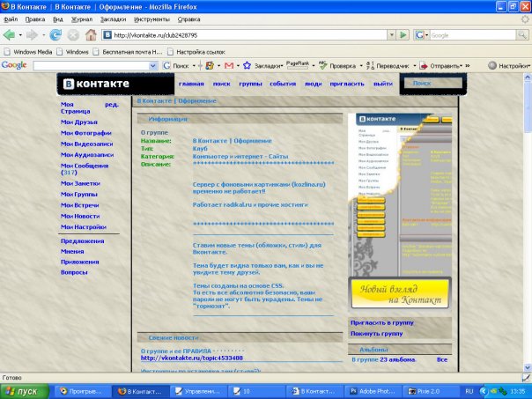Open the Google toolbar search field dropdown
The width and height of the screenshot is (532, 399).
tap(153, 66)
